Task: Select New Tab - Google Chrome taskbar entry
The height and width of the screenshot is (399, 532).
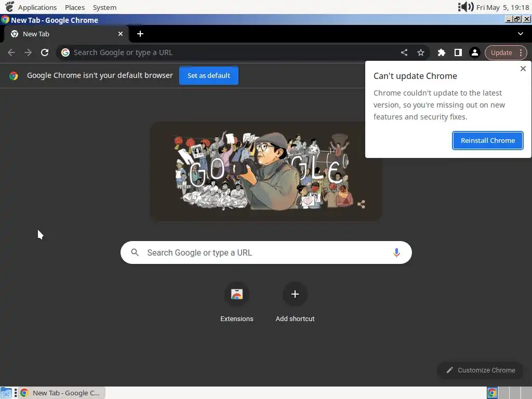Action: pyautogui.click(x=61, y=393)
